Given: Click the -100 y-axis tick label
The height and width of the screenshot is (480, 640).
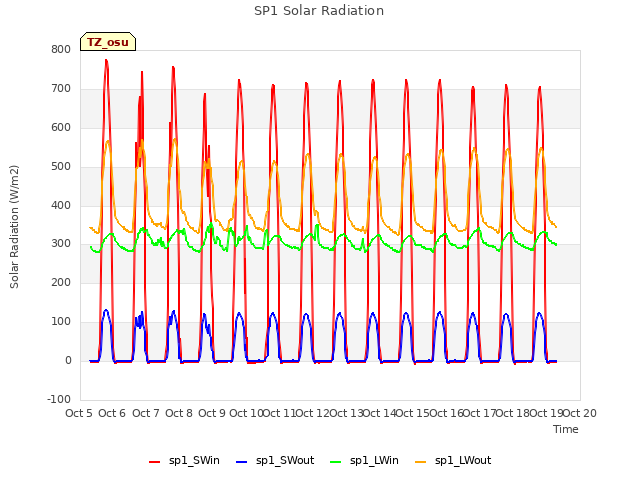Looking at the screenshot, I should pos(59,399).
